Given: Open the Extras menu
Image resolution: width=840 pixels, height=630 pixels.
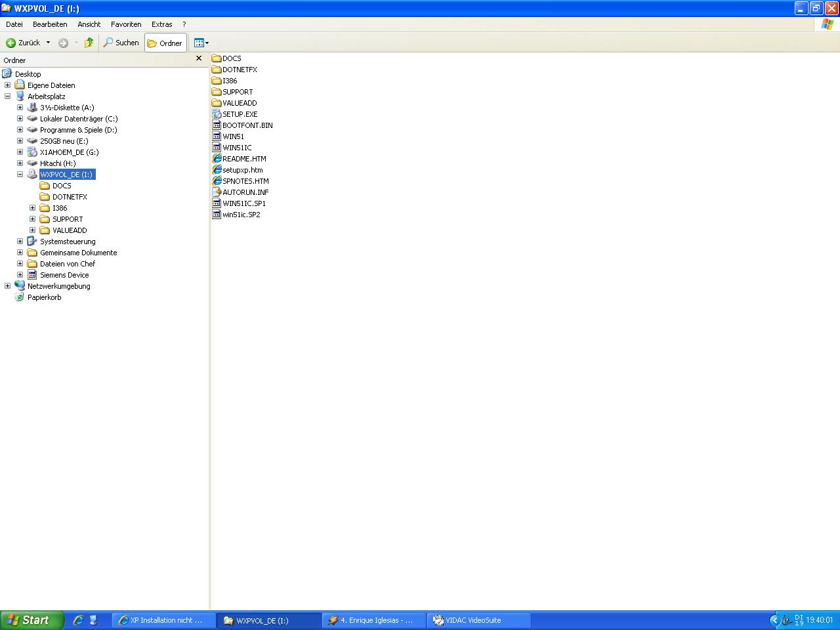Looking at the screenshot, I should 161,24.
